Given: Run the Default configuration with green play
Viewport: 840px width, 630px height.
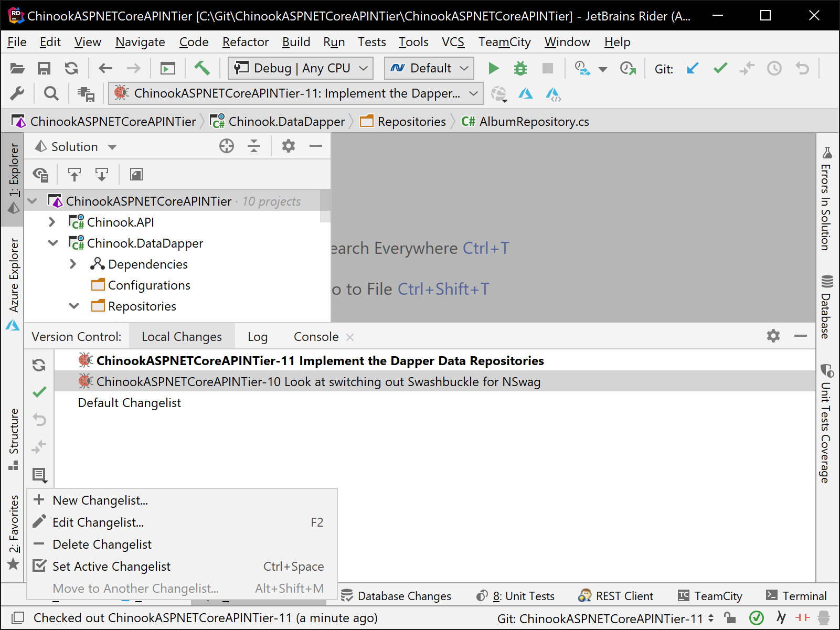Looking at the screenshot, I should tap(493, 68).
